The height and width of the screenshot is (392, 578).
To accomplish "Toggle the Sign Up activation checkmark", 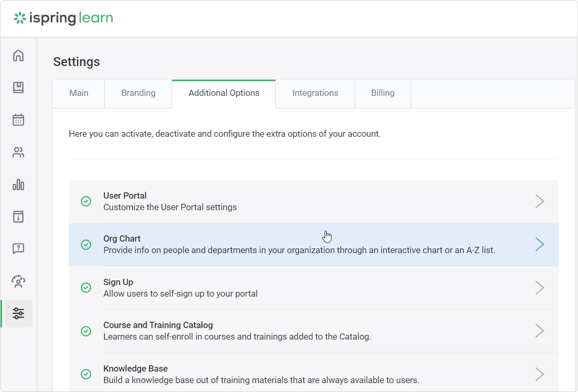I will 86,287.
